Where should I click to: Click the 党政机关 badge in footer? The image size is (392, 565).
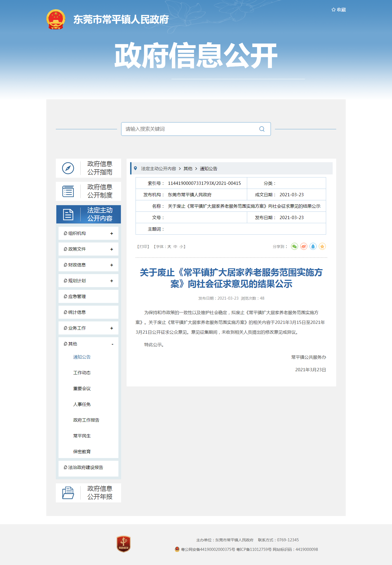(x=124, y=544)
